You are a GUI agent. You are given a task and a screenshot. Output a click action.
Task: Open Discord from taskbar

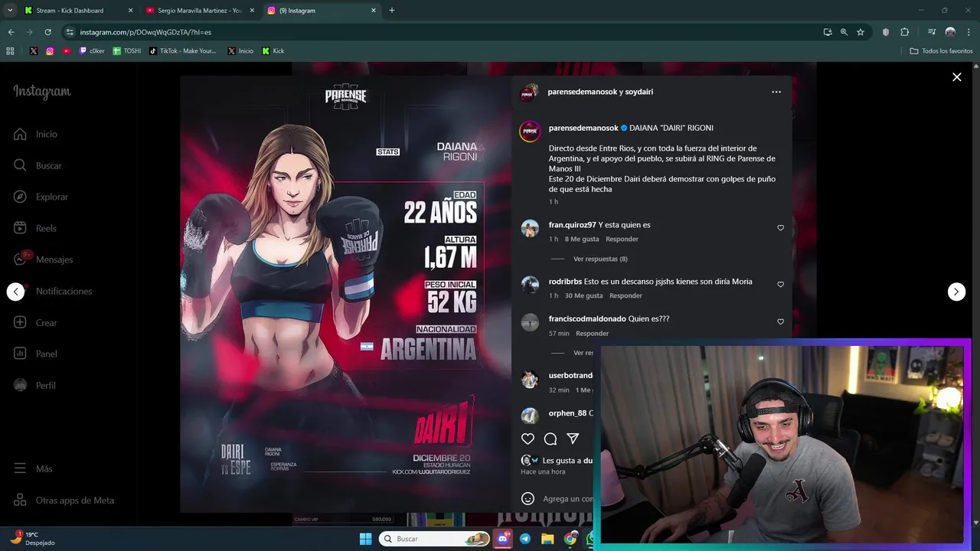click(503, 539)
